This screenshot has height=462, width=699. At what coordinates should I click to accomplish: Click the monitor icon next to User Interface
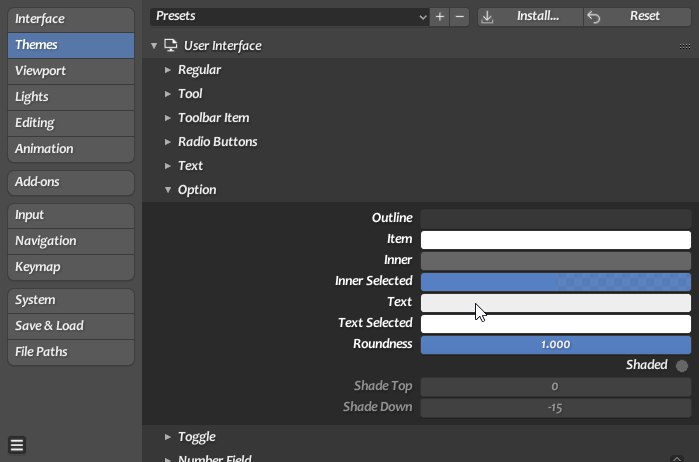pyautogui.click(x=170, y=46)
